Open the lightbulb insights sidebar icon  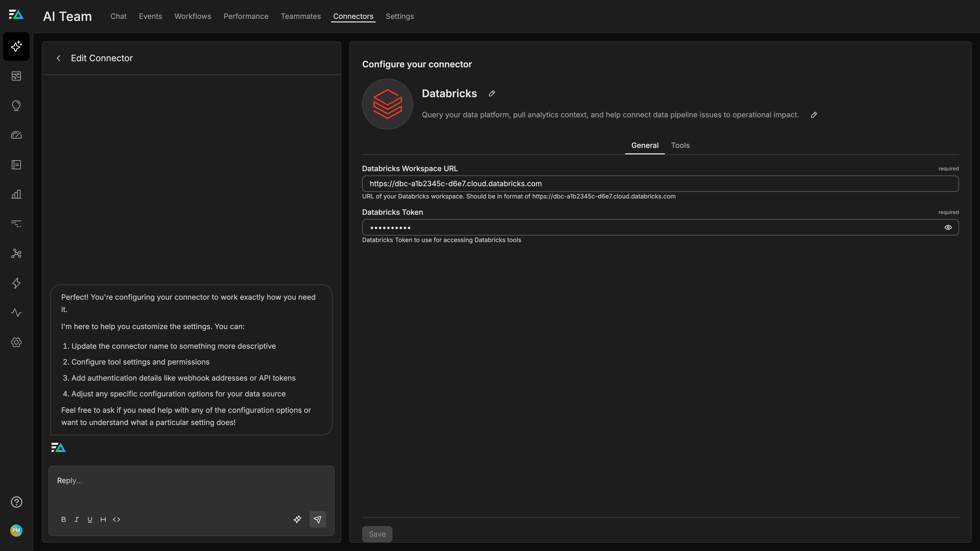16,106
